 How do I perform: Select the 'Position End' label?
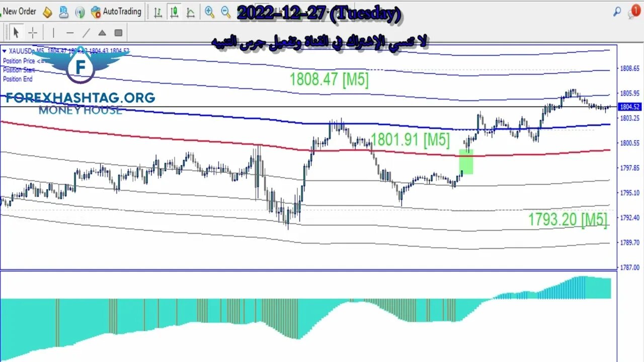pyautogui.click(x=18, y=79)
